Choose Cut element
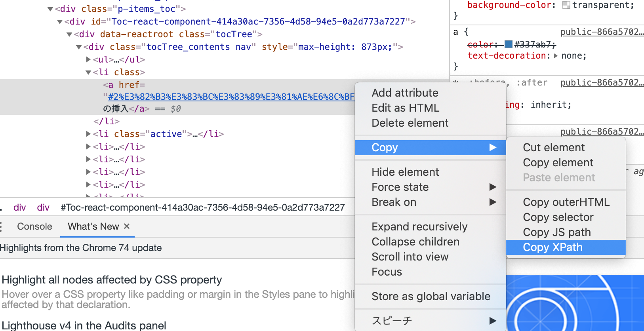The image size is (644, 331). click(566, 147)
